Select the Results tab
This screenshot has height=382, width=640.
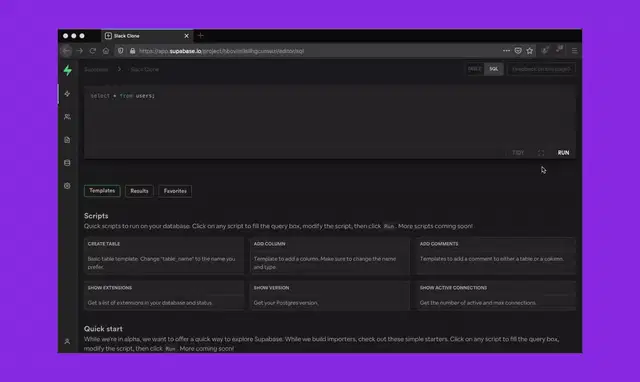(x=139, y=191)
